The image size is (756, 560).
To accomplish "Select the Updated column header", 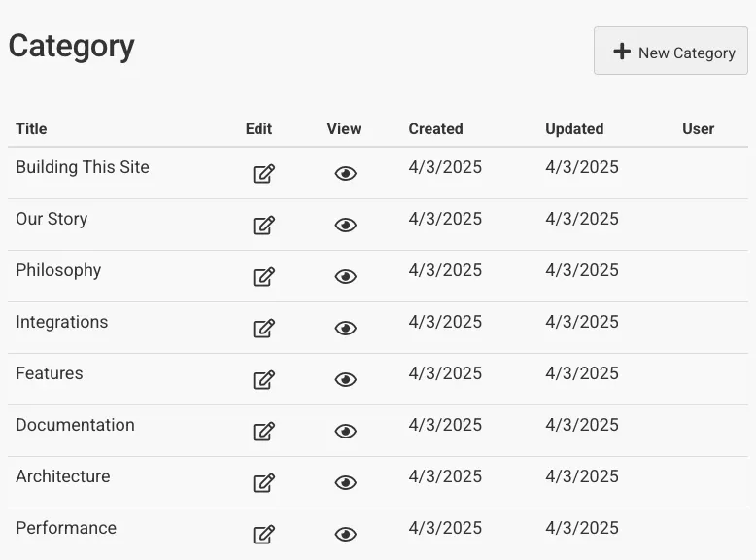I will [x=574, y=128].
